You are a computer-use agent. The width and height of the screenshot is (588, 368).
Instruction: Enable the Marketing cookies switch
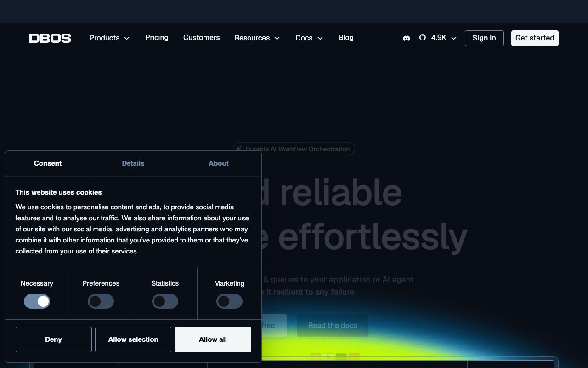pos(229,301)
